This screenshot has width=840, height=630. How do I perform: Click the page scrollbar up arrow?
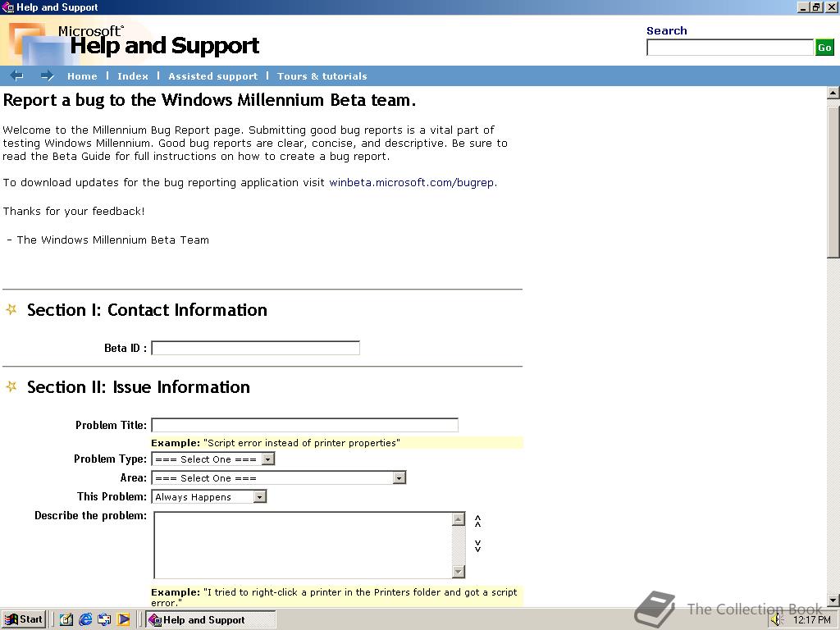833,93
